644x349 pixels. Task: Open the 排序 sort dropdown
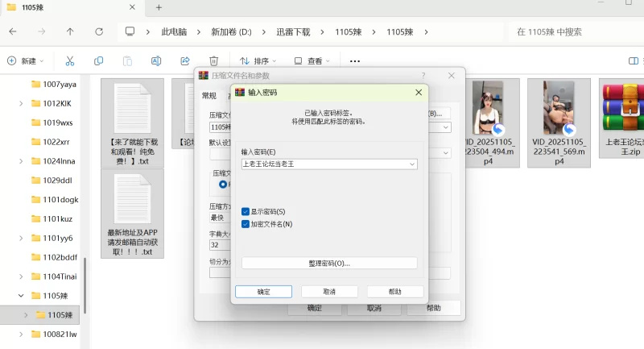tap(258, 60)
